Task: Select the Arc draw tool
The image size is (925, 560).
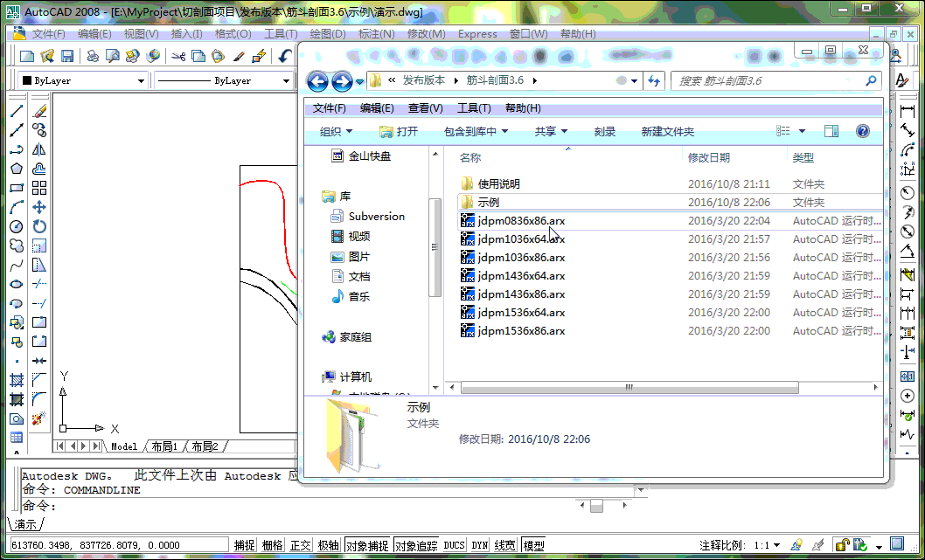Action: [17, 208]
